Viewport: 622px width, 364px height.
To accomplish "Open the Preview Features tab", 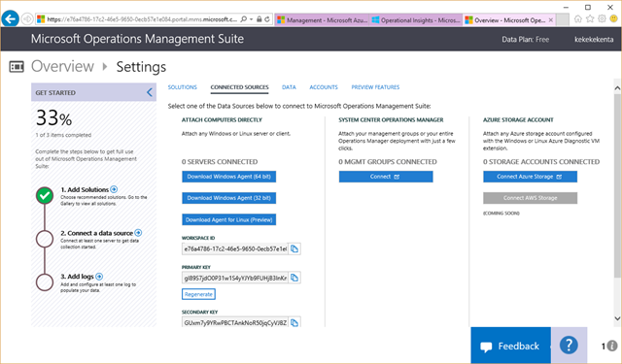I will click(375, 87).
